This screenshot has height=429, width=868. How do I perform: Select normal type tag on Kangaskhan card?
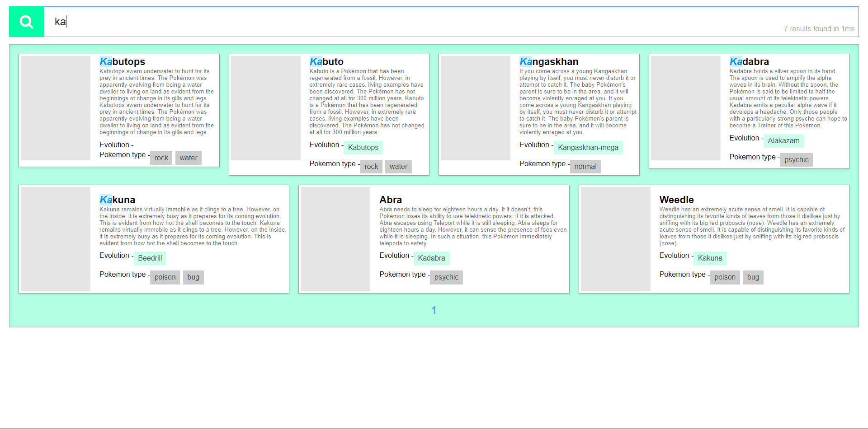(x=585, y=167)
